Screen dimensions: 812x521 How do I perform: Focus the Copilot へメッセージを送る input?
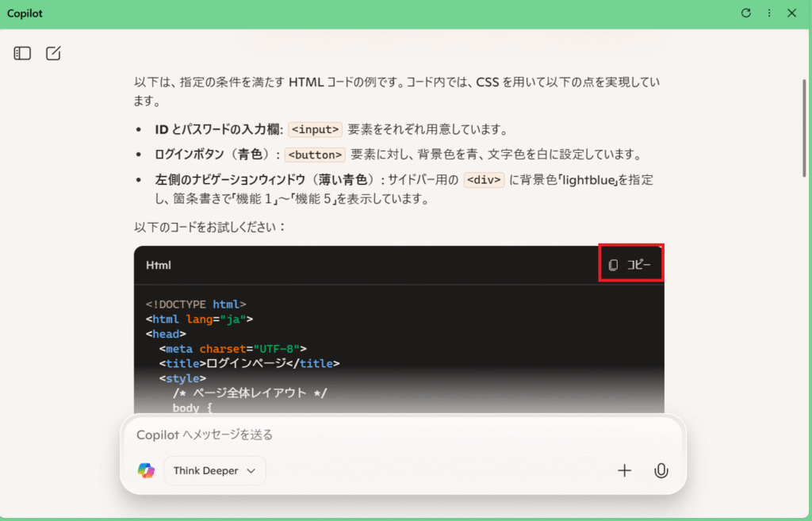403,435
